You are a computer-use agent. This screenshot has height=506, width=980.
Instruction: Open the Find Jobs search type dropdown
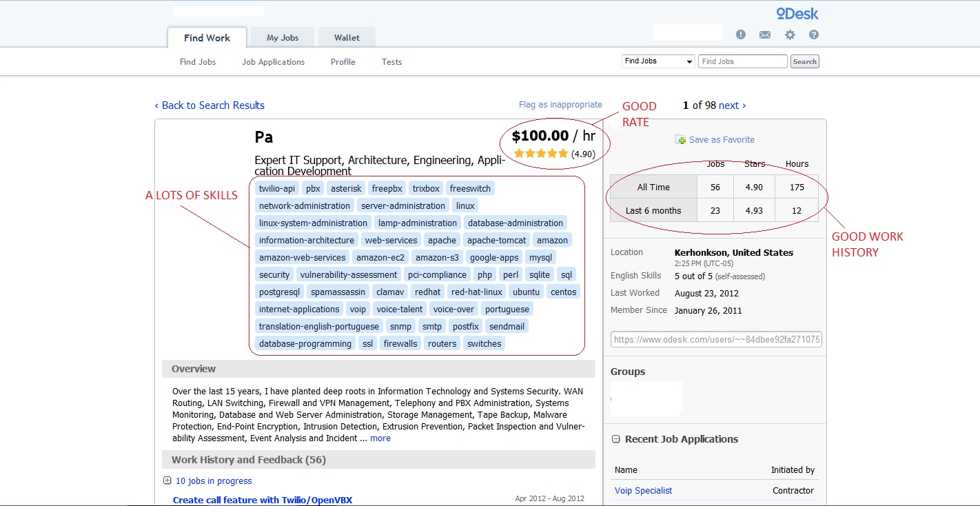coord(657,61)
